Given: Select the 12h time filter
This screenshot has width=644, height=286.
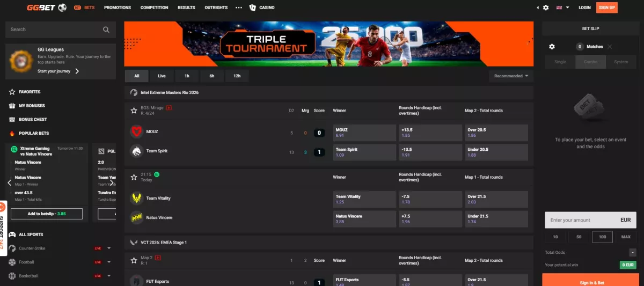Looking at the screenshot, I should (x=237, y=76).
